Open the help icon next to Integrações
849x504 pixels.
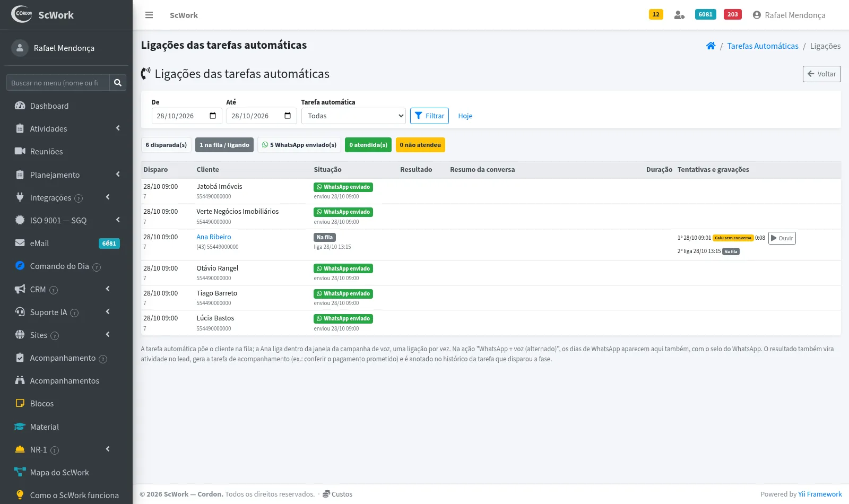[x=79, y=198]
